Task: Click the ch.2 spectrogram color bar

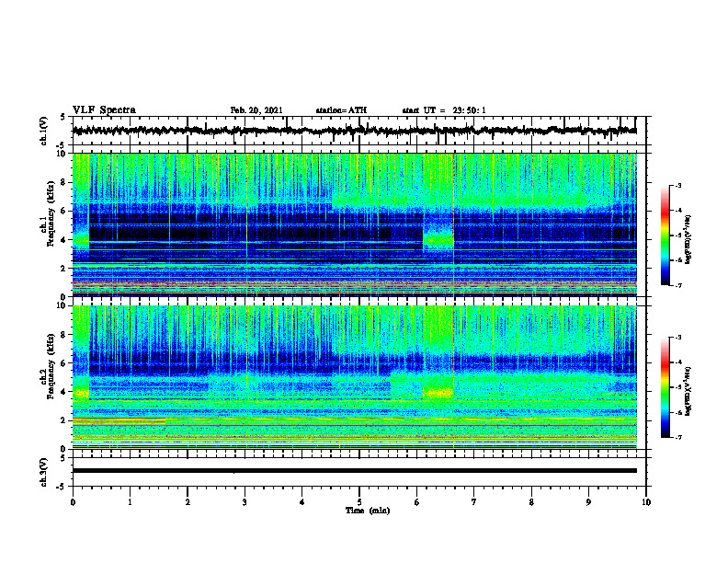Action: 665,387
